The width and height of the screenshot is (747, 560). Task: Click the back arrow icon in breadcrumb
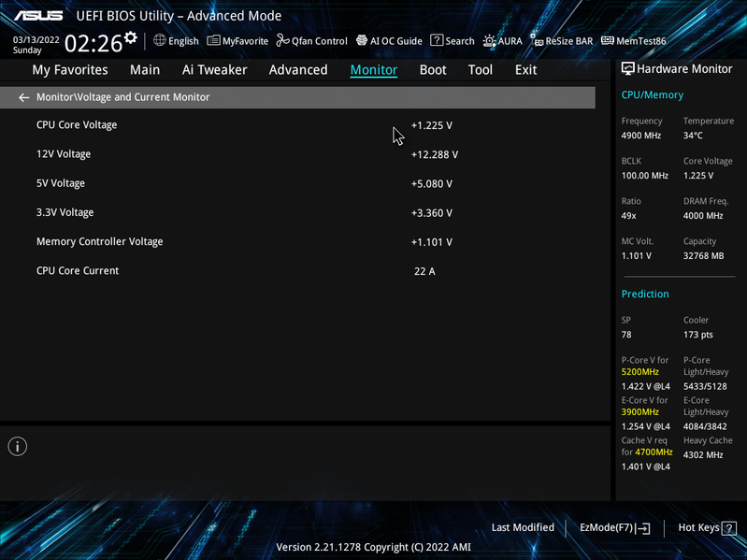pyautogui.click(x=23, y=97)
